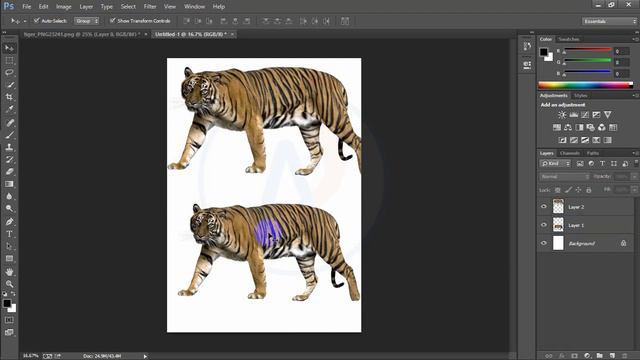Select the Pen tool
The height and width of the screenshot is (360, 640).
(9, 222)
